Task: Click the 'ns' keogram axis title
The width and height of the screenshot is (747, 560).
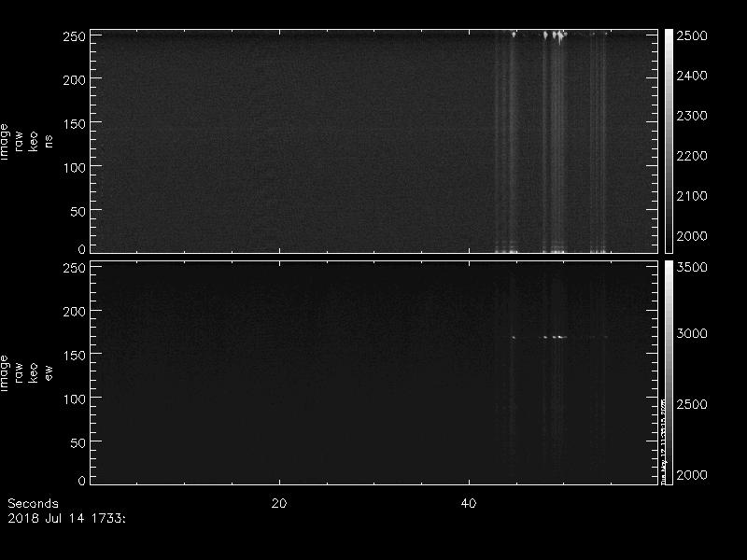Action: pos(49,141)
